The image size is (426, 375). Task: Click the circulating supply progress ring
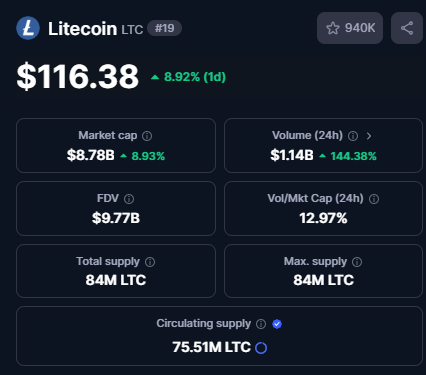[261, 348]
